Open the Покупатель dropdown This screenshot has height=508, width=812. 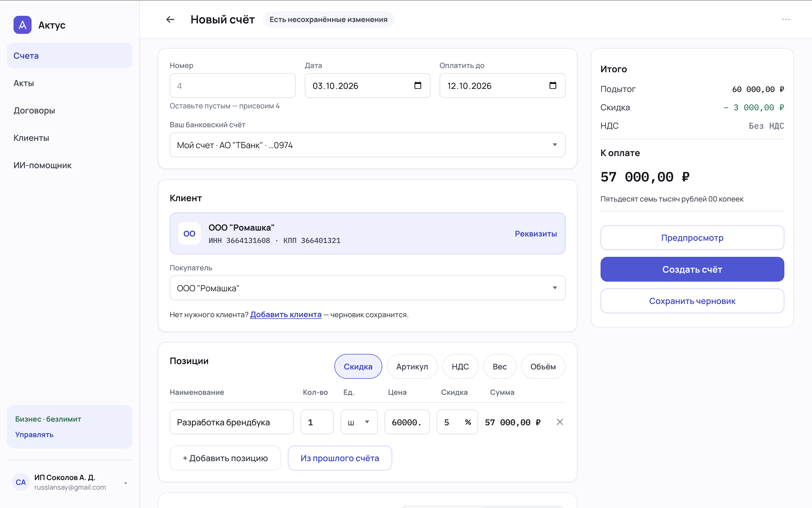click(x=367, y=288)
